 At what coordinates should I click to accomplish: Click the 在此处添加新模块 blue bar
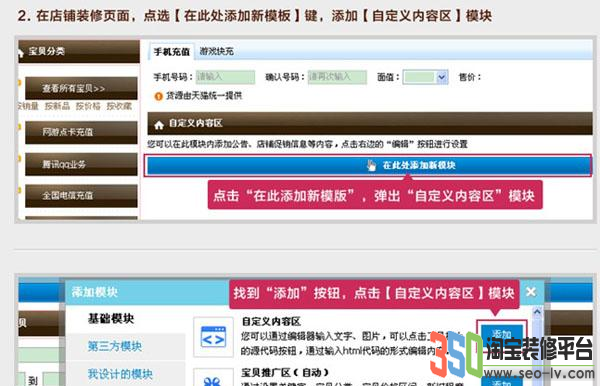(x=369, y=166)
